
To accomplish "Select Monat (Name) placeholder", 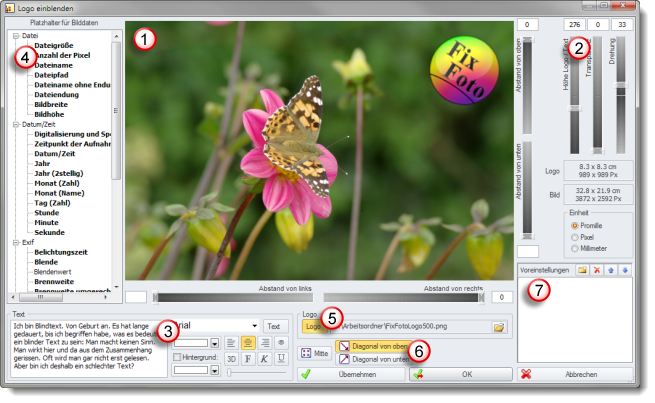I will [x=59, y=193].
